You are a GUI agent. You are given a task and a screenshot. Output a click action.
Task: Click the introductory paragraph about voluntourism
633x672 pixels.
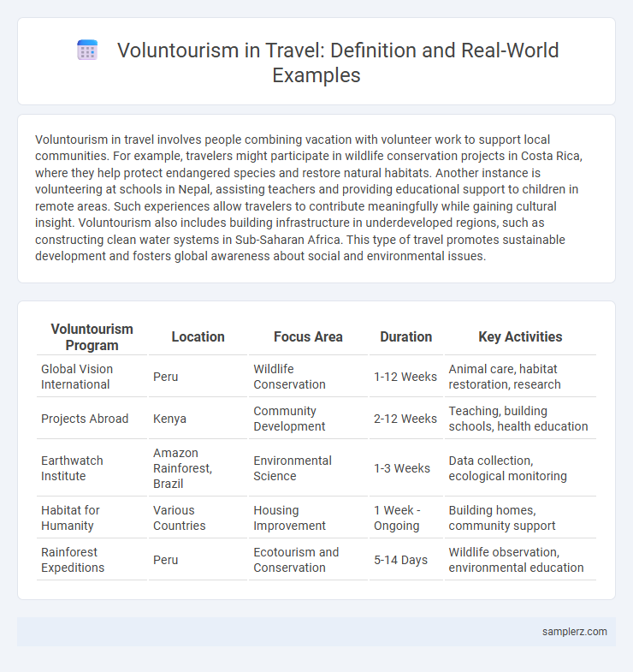[308, 198]
